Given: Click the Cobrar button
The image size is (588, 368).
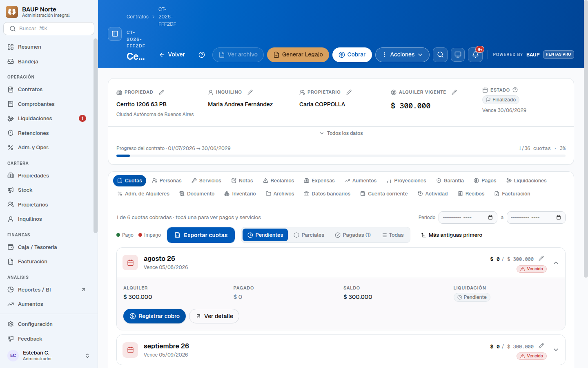Looking at the screenshot, I should point(352,55).
